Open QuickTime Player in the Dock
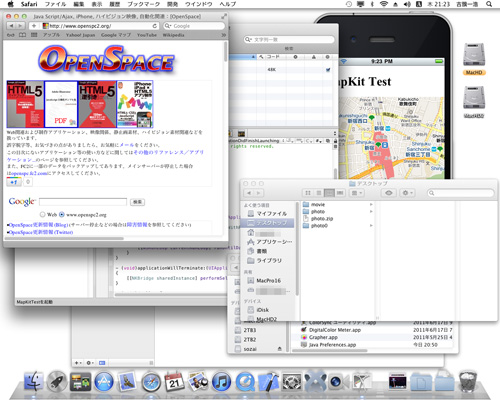This screenshot has width=500, height=400. 245,382
